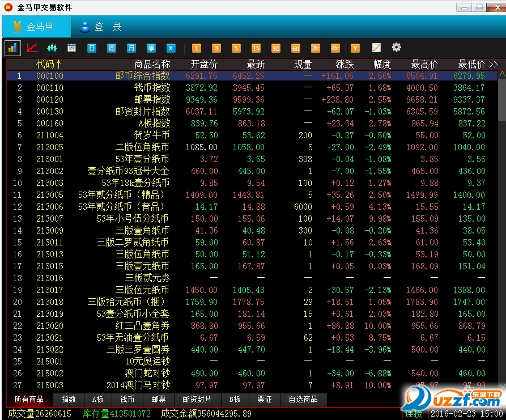Click code 213007 in the list
Screen dimensions: 506x420
50,219
